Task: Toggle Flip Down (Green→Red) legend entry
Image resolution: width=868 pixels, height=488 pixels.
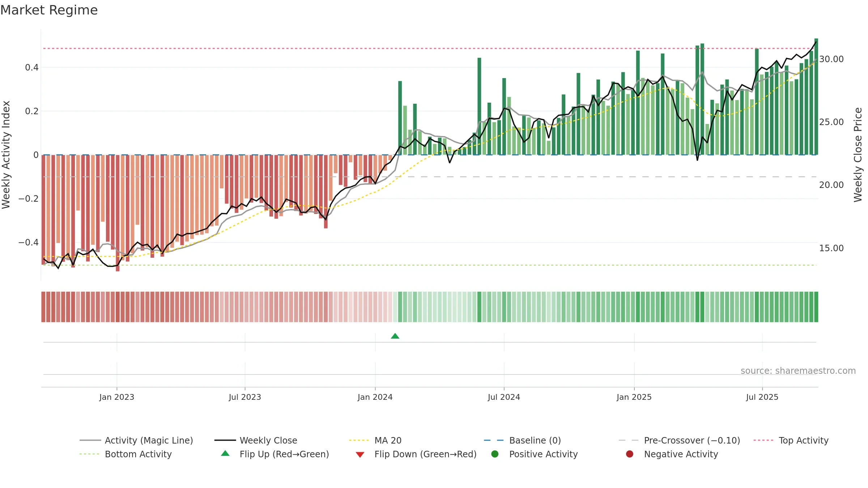Action: coord(416,454)
